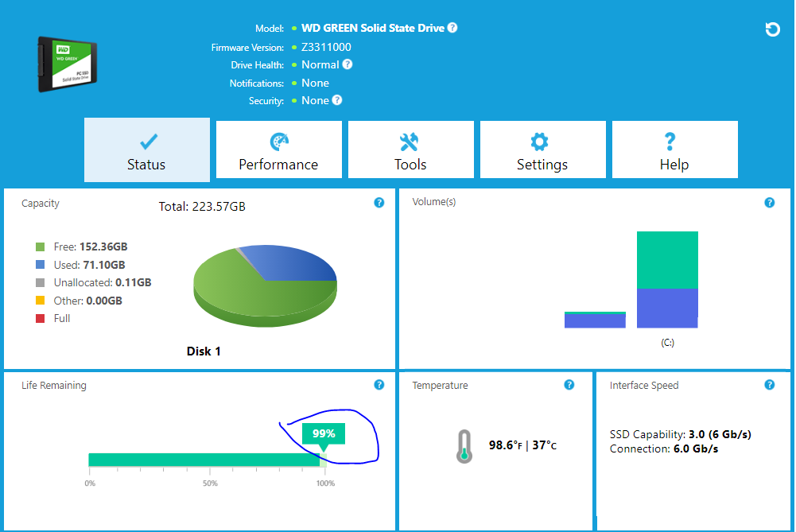Click the Life Remaining progress bar
Image resolution: width=796 pixels, height=532 pixels.
tap(207, 460)
